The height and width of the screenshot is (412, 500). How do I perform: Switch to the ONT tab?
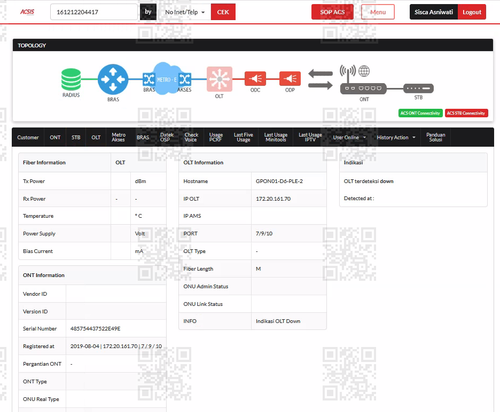(x=55, y=137)
